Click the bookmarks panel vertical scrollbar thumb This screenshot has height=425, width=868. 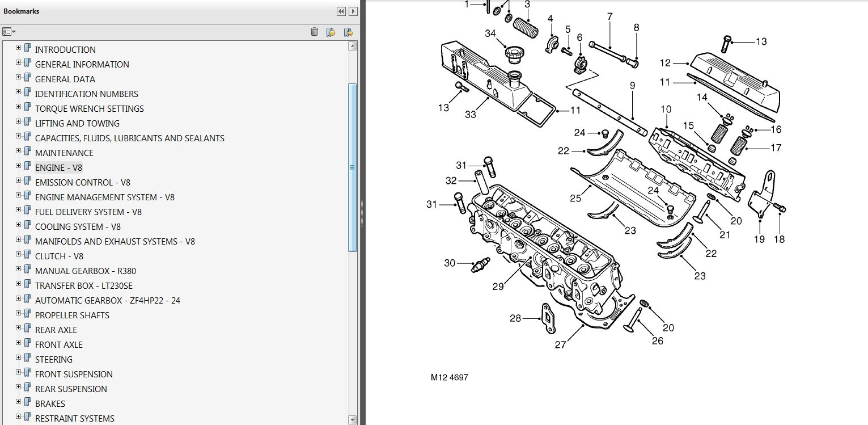tap(353, 167)
